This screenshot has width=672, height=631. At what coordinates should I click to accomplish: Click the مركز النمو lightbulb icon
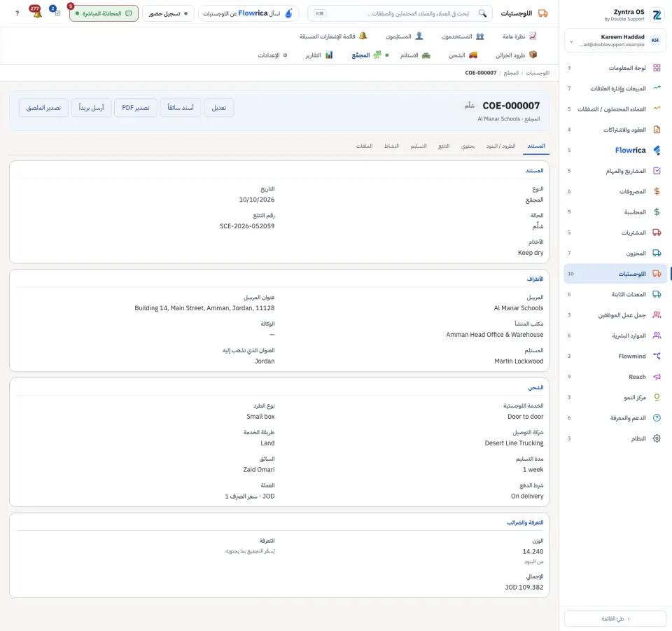(x=657, y=397)
